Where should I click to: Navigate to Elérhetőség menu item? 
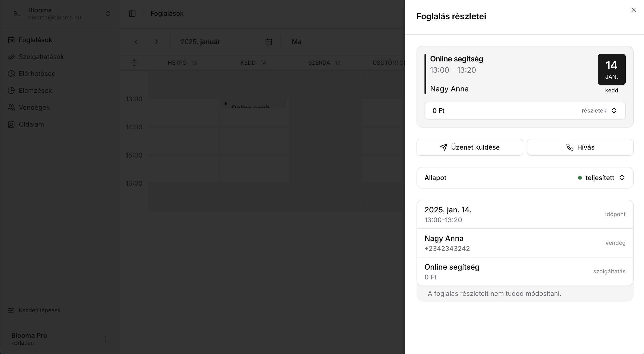37,74
